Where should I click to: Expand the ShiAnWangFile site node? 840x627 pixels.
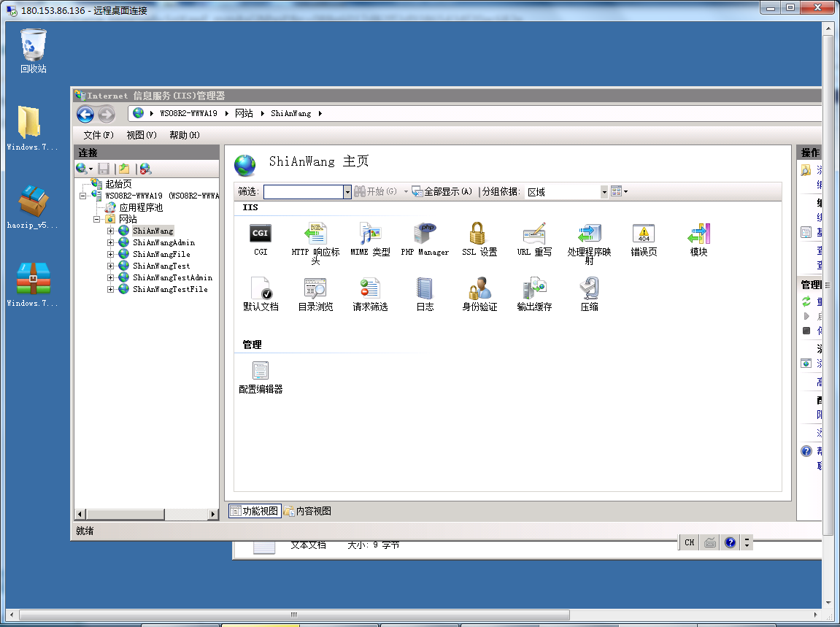pyautogui.click(x=110, y=255)
